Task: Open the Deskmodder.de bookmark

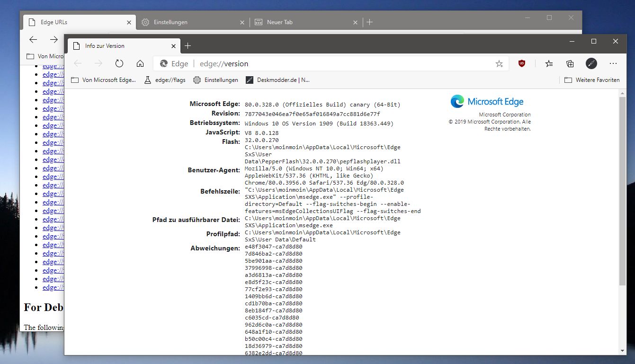Action: [278, 80]
